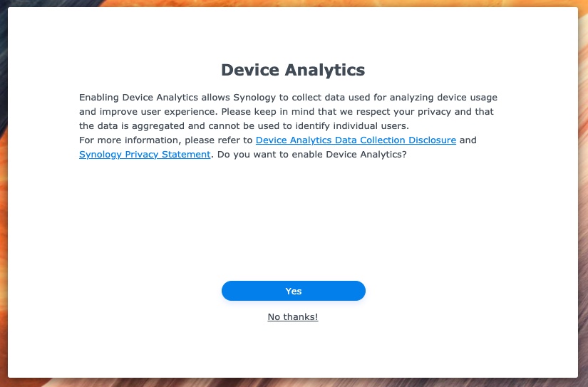The height and width of the screenshot is (387, 588).
Task: Click the Device Analytics heading
Action: pos(293,70)
